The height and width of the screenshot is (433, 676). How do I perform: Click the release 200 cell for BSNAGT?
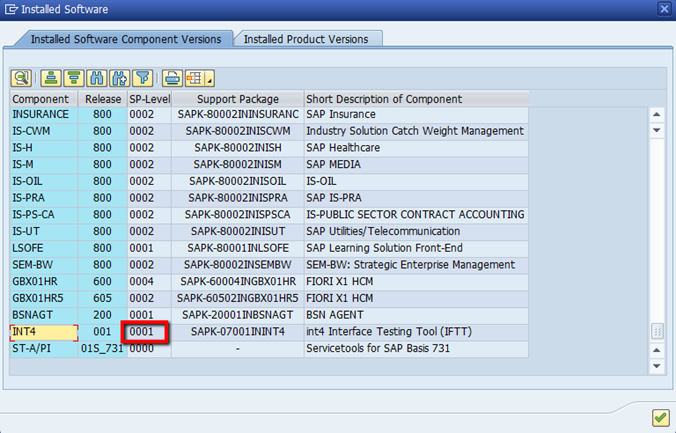pyautogui.click(x=103, y=315)
